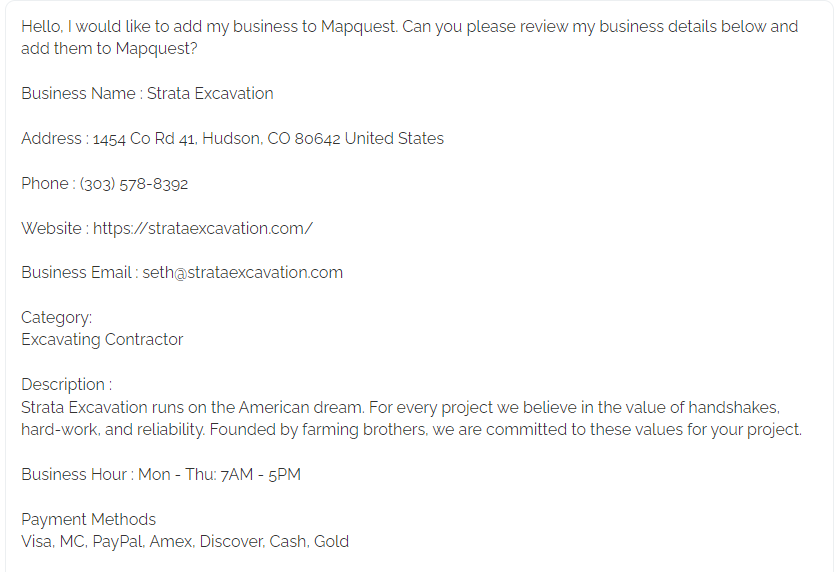837x572 pixels.
Task: Click the email seth@strataexcavation.com
Action: (242, 273)
